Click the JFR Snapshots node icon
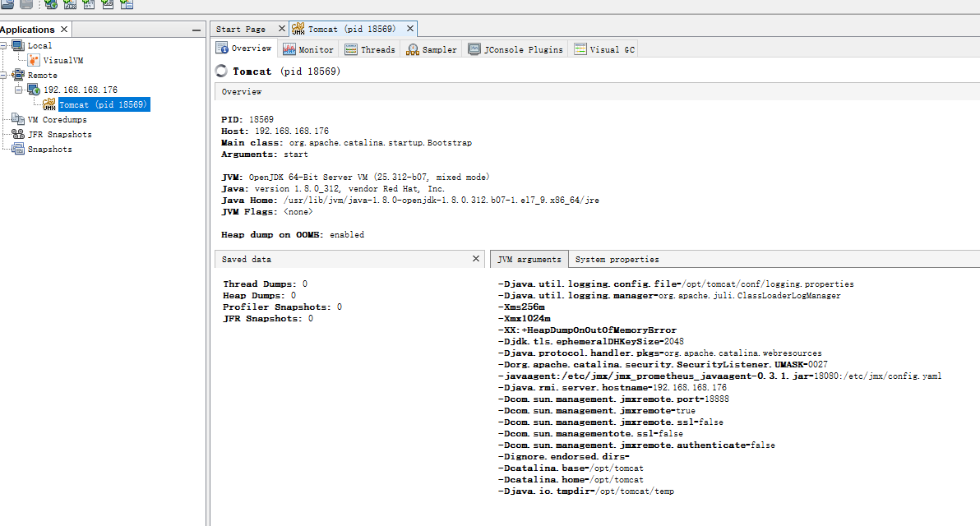The width and height of the screenshot is (980, 526). pos(18,134)
